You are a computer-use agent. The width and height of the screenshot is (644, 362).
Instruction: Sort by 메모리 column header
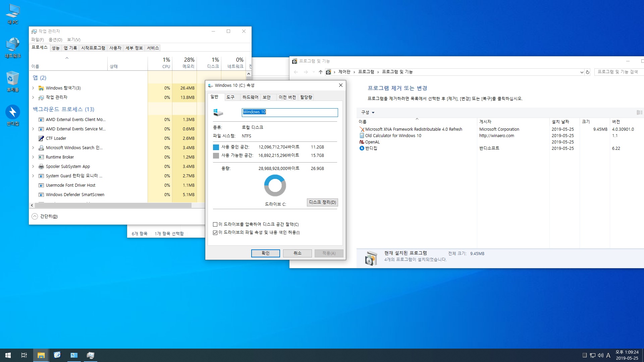pyautogui.click(x=184, y=63)
